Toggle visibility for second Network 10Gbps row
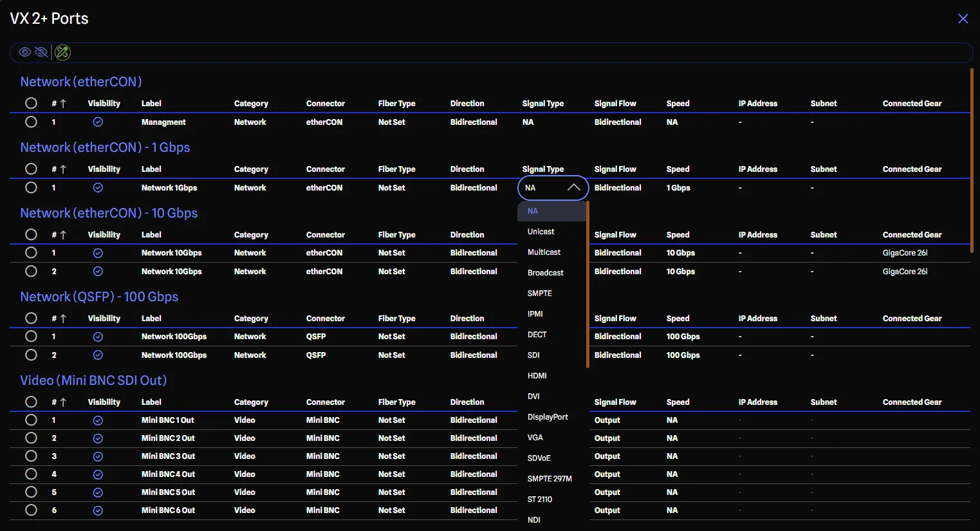Image resolution: width=980 pixels, height=531 pixels. pyautogui.click(x=98, y=272)
